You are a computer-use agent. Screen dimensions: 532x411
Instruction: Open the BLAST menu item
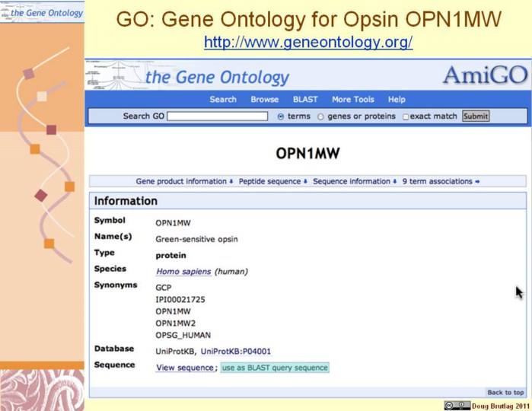pos(305,99)
